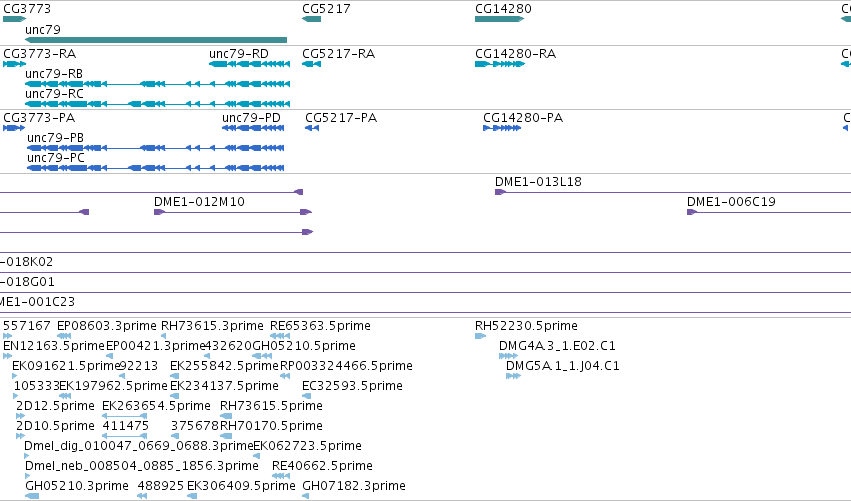Click the unc79-PB label
The width and height of the screenshot is (851, 501).
[x=55, y=138]
